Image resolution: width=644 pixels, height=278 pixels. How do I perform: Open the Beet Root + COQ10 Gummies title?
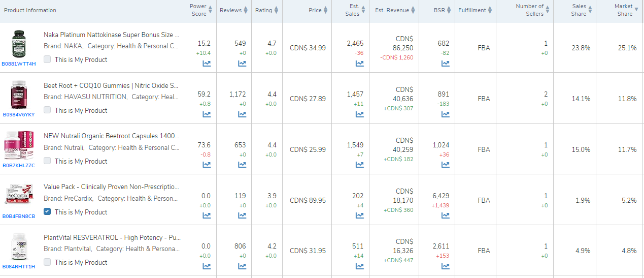(x=111, y=85)
